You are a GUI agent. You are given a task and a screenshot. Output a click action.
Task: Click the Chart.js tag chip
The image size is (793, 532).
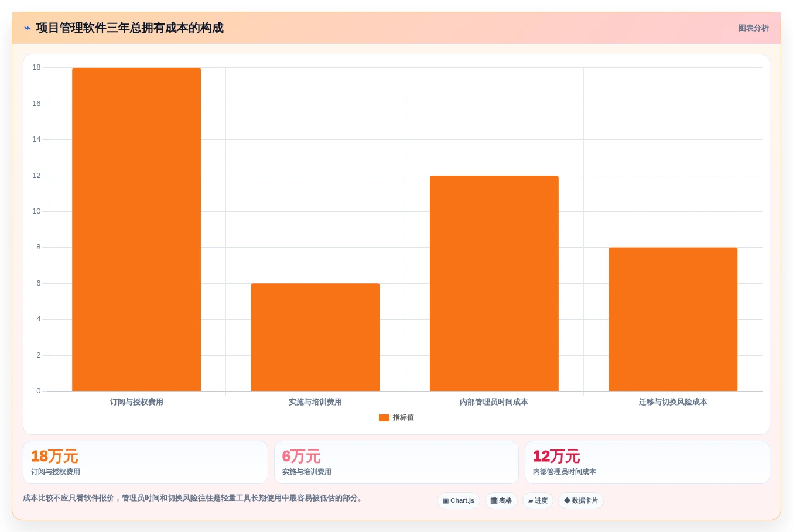459,501
